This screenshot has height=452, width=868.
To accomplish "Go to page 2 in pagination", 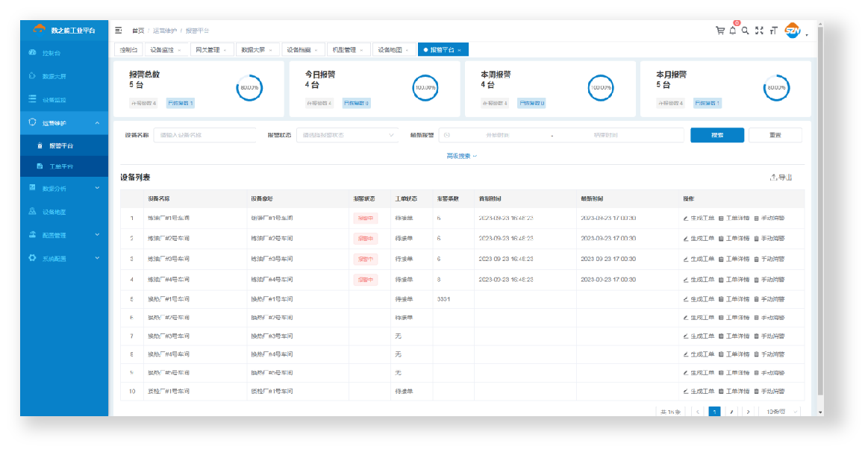I will click(731, 412).
